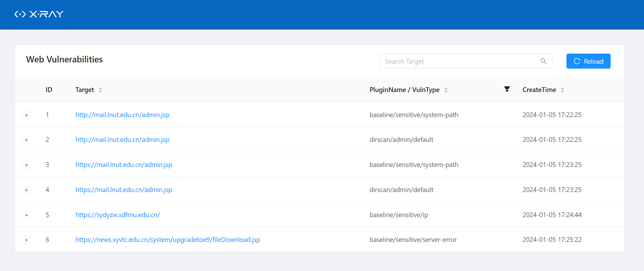644x271 pixels.
Task: Click the ID column header
Action: tap(49, 90)
